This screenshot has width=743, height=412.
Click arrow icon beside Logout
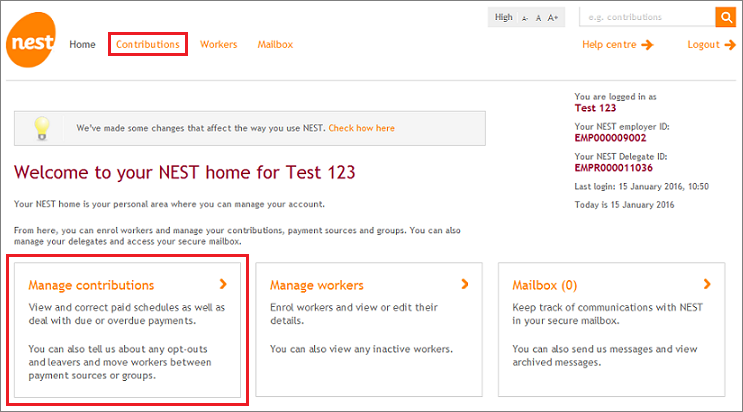tap(729, 45)
